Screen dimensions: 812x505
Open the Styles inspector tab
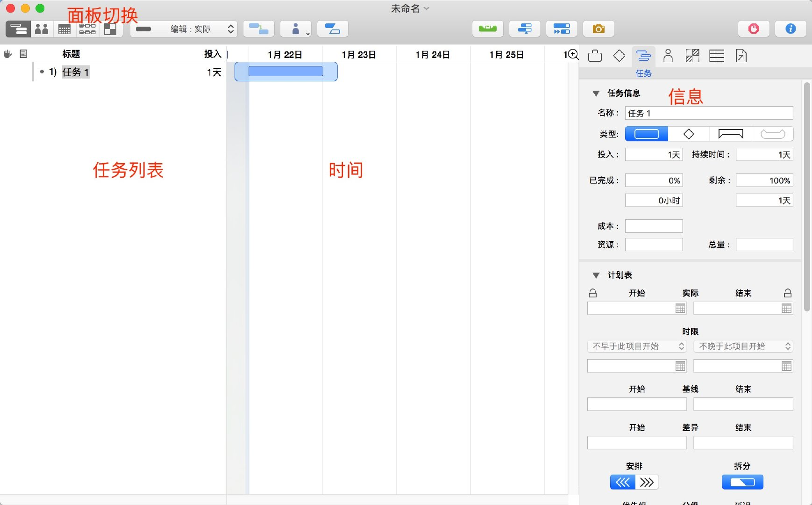point(692,56)
